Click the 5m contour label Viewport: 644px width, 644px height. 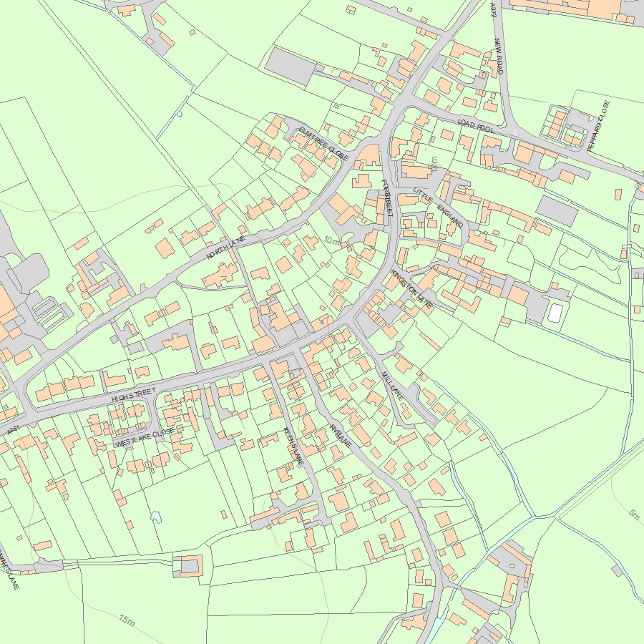[x=635, y=513]
